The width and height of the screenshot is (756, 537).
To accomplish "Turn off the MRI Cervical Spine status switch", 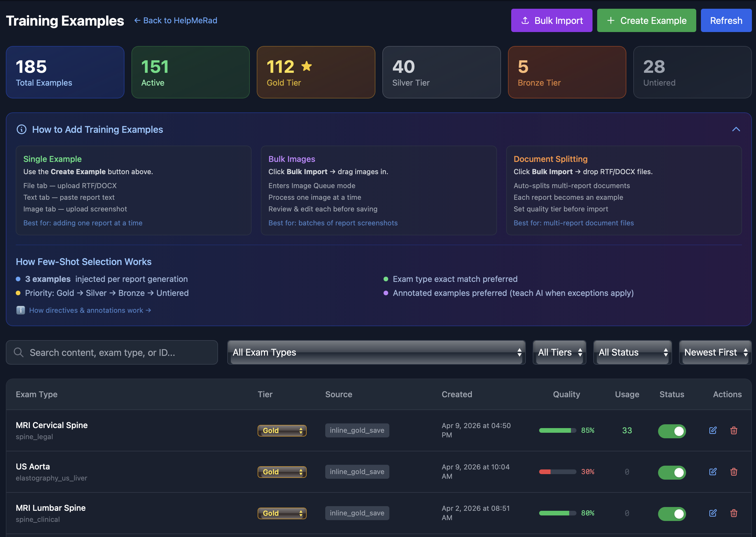I will click(x=672, y=431).
